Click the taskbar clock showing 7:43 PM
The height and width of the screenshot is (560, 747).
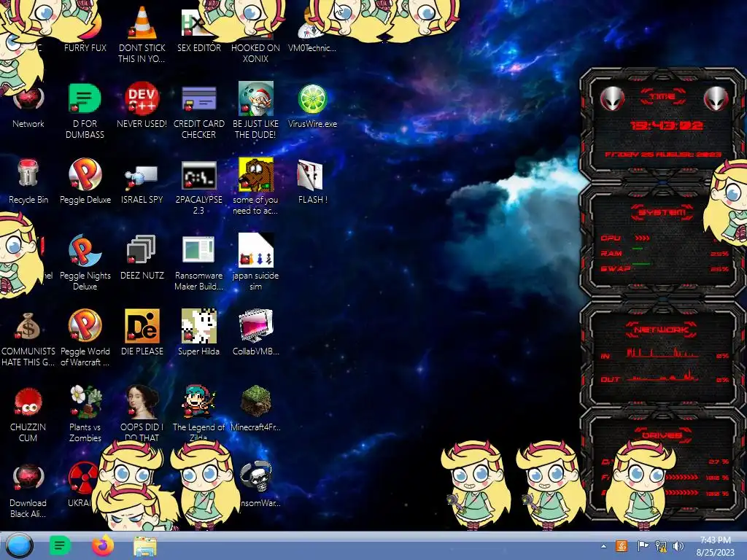(x=715, y=546)
